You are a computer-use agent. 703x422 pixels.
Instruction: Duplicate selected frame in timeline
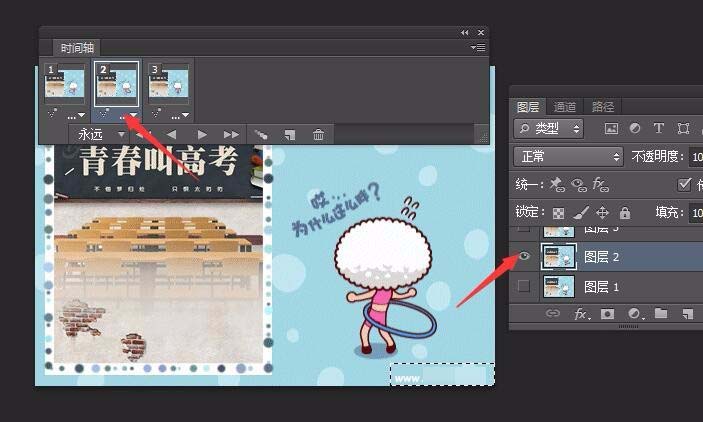(290, 135)
